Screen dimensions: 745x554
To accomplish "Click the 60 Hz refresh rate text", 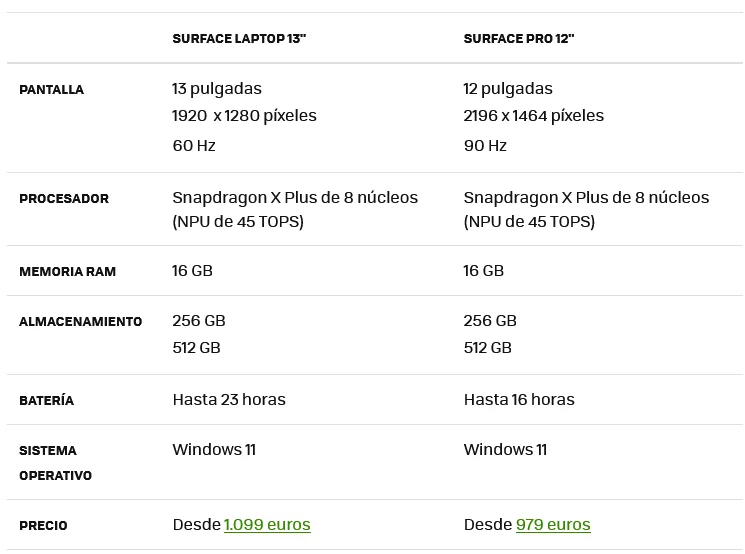I will (194, 146).
